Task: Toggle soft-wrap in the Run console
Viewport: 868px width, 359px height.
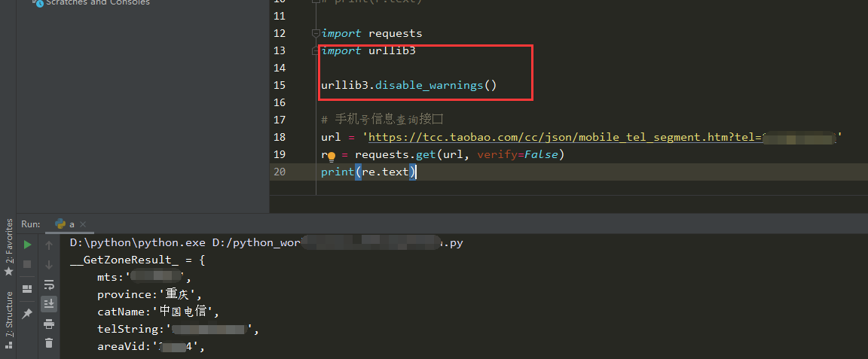Action: click(49, 285)
